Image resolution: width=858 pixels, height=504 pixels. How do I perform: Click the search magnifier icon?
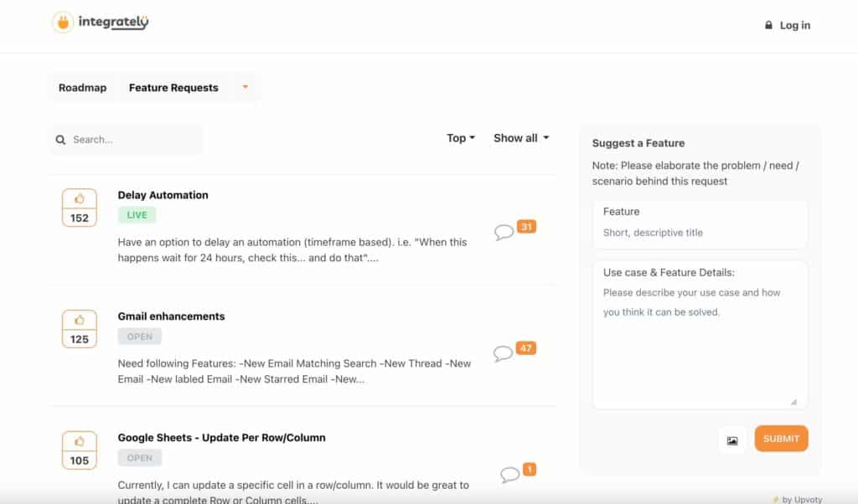click(x=60, y=140)
